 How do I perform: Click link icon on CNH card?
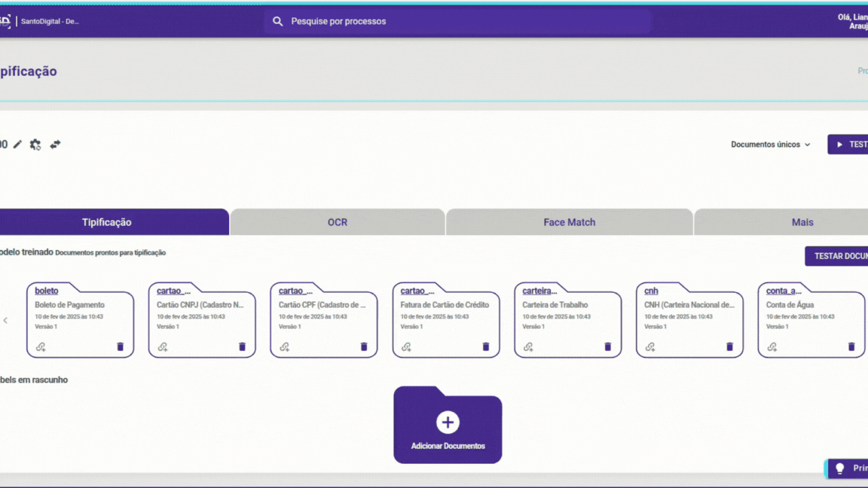tap(650, 347)
